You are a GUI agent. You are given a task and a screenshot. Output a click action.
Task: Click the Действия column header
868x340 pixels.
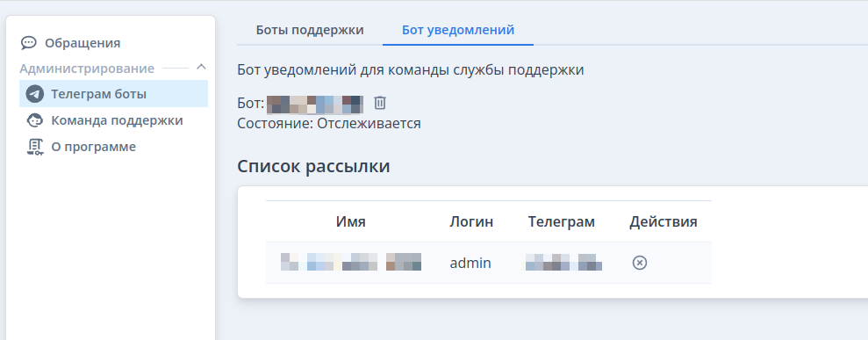pos(664,222)
